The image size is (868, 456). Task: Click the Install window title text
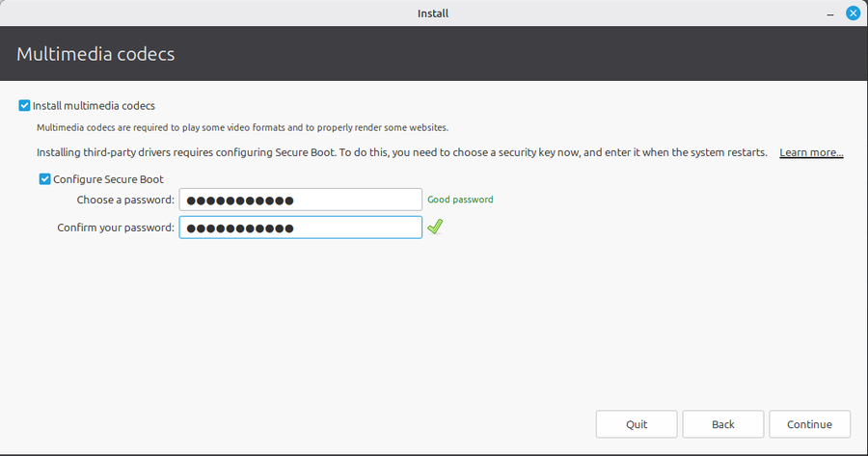[433, 13]
